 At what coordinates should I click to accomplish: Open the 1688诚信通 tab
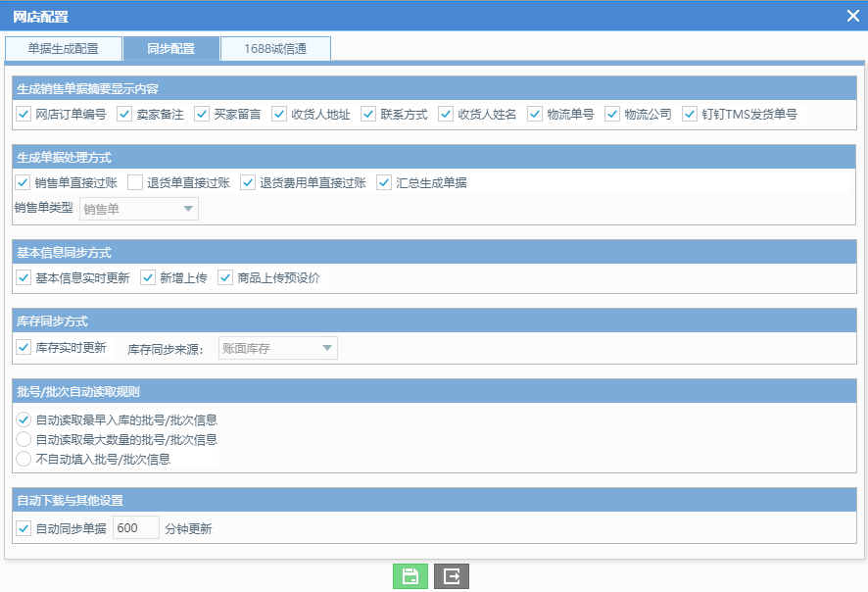(275, 49)
